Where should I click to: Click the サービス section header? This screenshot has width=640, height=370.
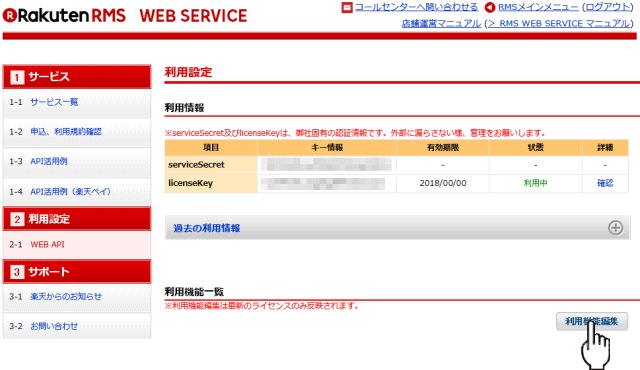tap(77, 77)
